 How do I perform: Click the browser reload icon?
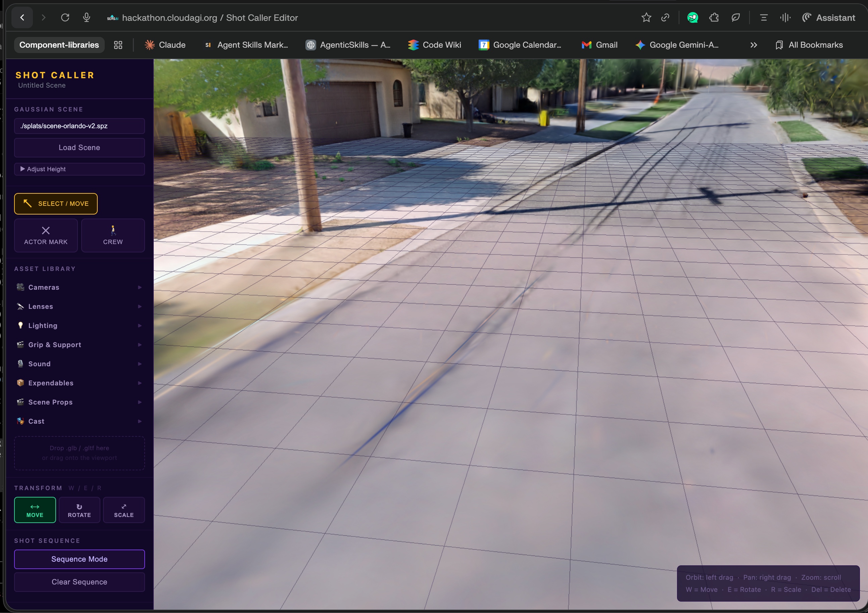(x=65, y=18)
